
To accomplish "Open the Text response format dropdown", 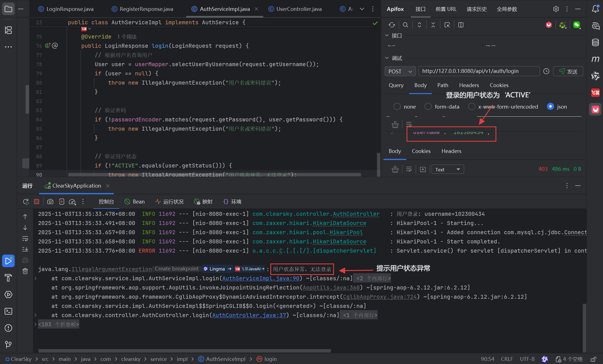I will point(448,169).
